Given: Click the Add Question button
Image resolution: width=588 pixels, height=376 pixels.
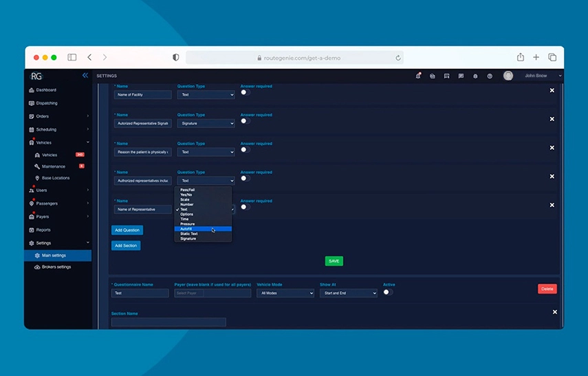Looking at the screenshot, I should (127, 230).
